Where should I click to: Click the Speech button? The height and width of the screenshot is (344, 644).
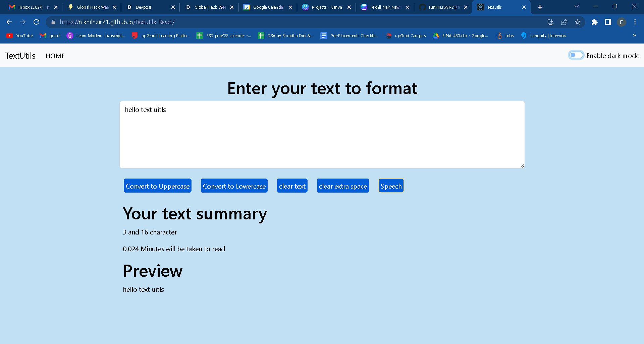[391, 186]
